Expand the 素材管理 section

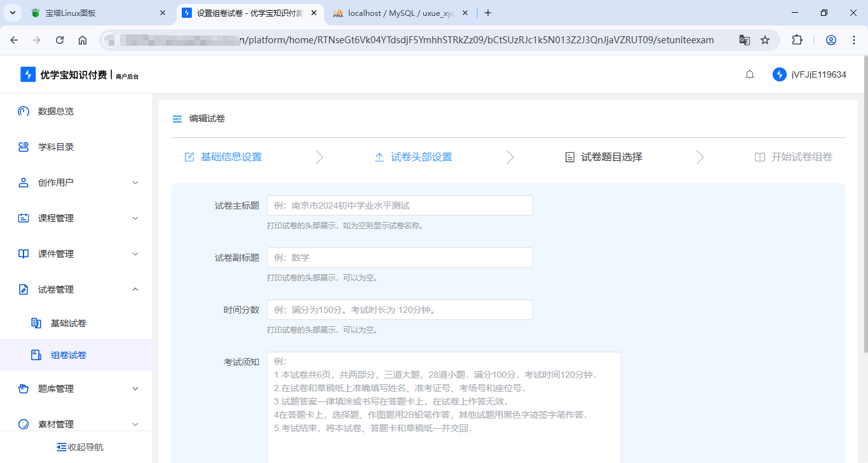[134, 424]
